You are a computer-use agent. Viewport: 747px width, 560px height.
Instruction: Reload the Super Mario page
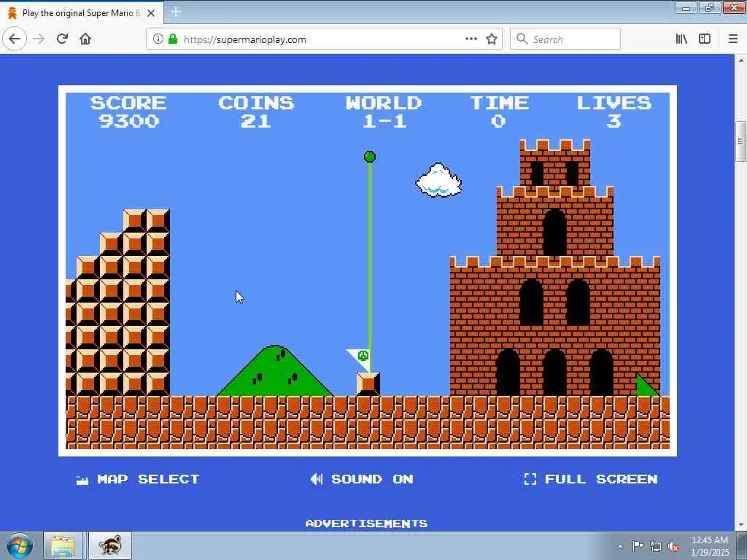62,39
